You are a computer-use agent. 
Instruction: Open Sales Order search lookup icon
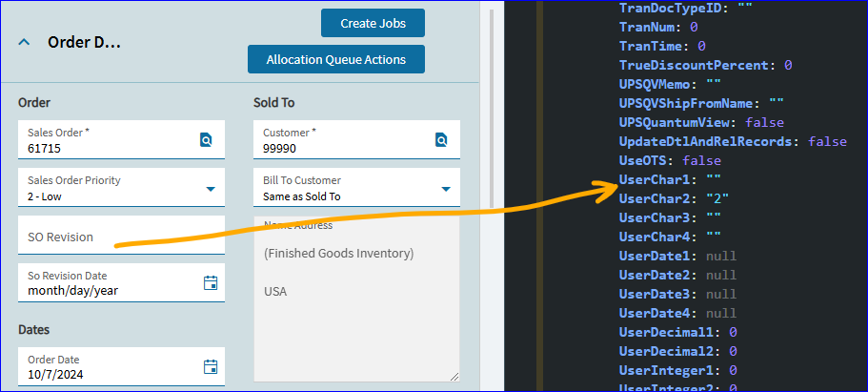[206, 139]
